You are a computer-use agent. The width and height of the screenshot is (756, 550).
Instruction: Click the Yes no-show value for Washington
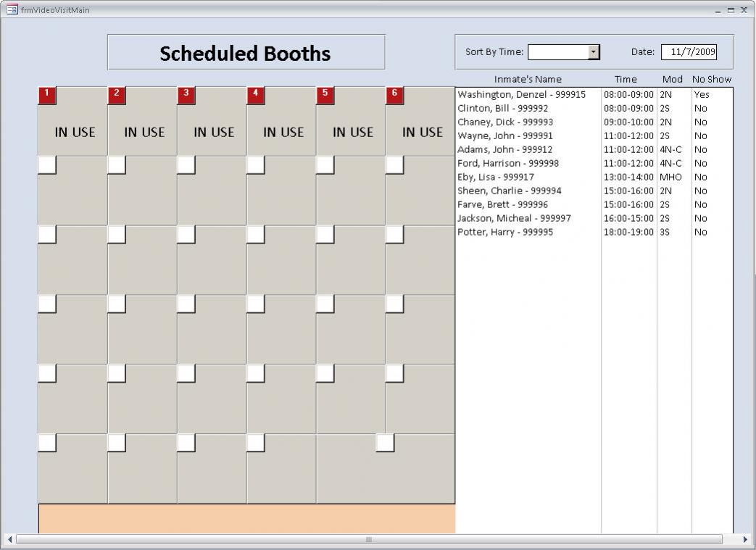(x=702, y=94)
